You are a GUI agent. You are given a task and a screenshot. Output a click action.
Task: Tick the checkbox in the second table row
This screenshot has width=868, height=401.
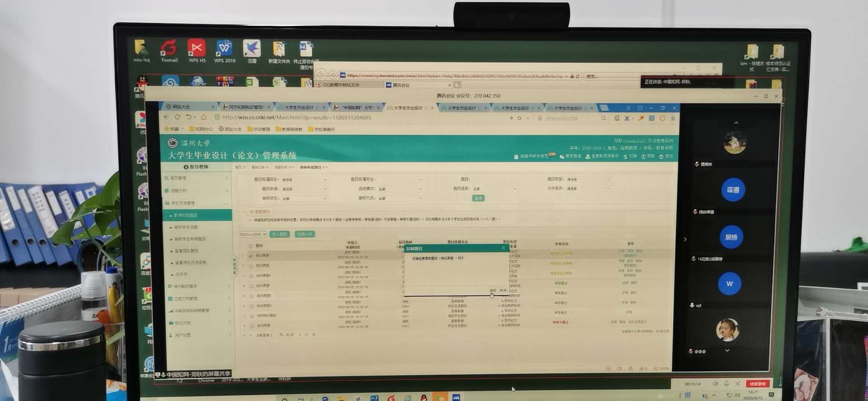tap(251, 266)
